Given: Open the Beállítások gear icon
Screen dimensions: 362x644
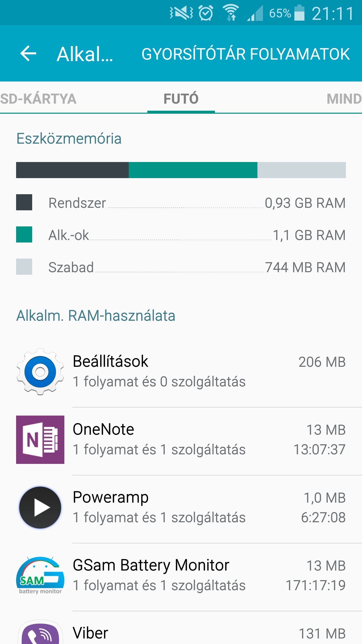Looking at the screenshot, I should click(40, 372).
